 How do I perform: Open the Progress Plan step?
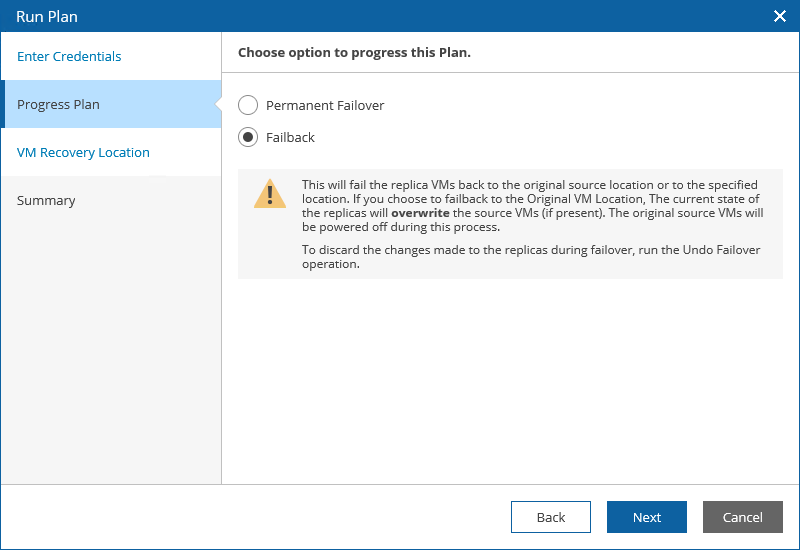pyautogui.click(x=58, y=104)
